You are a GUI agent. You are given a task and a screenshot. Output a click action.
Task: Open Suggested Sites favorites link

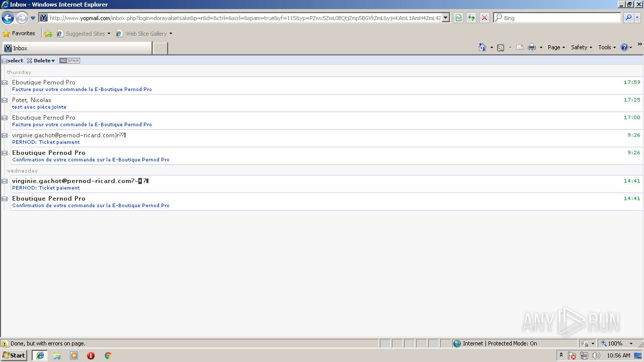pyautogui.click(x=83, y=34)
